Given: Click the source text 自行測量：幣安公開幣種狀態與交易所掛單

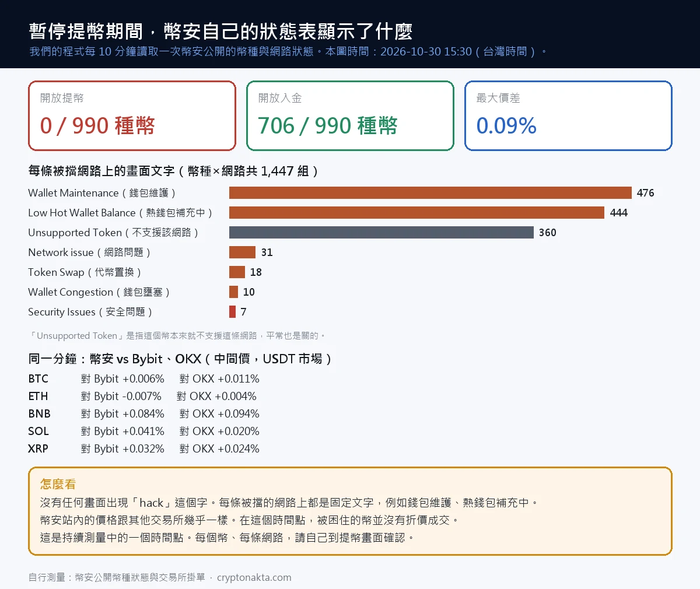Looking at the screenshot, I should tap(117, 577).
